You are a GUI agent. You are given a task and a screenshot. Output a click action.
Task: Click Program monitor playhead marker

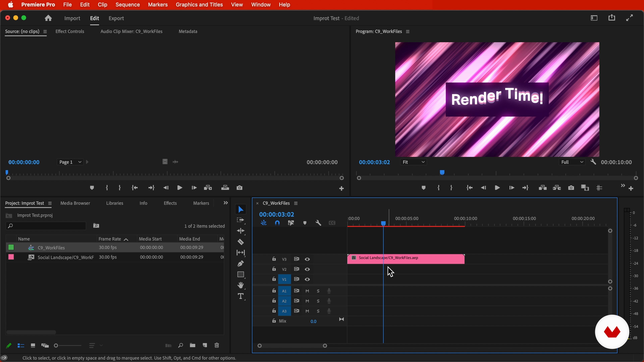click(442, 172)
